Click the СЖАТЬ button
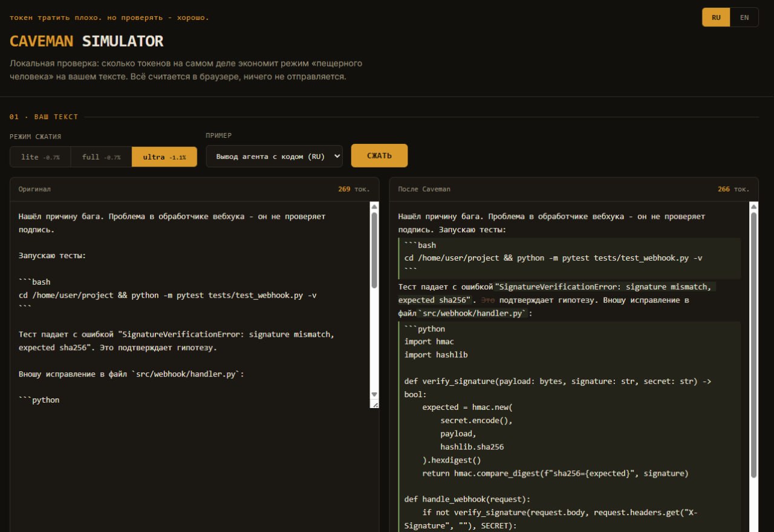This screenshot has height=532, width=774. (x=379, y=155)
